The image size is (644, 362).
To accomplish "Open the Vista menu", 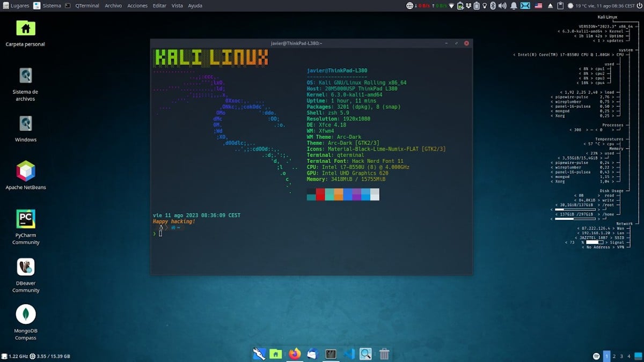I will [x=177, y=5].
